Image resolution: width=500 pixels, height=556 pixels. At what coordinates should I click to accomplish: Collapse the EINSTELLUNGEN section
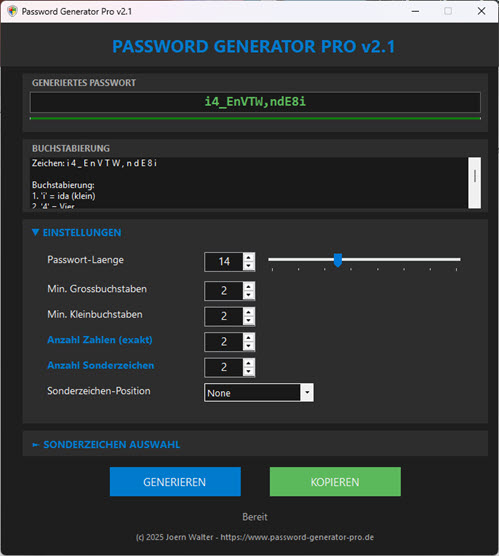[77, 233]
